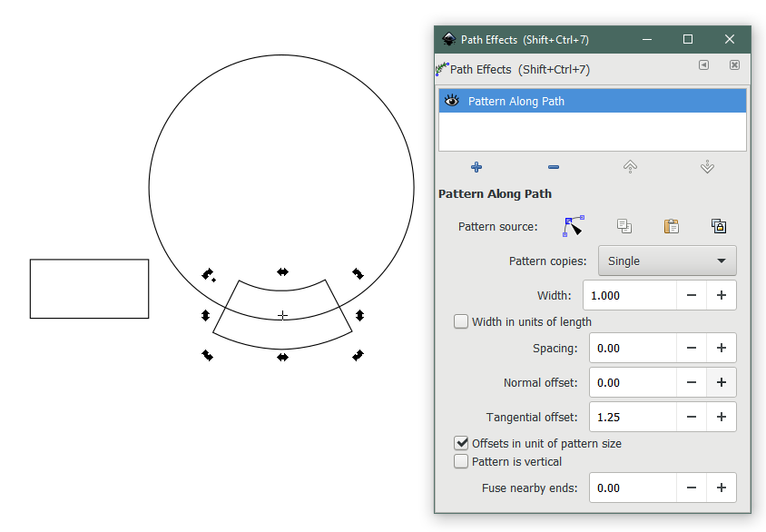
Task: Open the Pattern copies dropdown
Action: (x=667, y=261)
